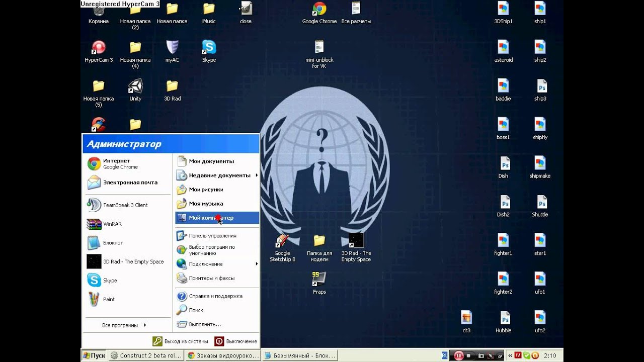Image resolution: width=644 pixels, height=362 pixels.
Task: Select the Hubble Photoshop file
Action: point(503,323)
